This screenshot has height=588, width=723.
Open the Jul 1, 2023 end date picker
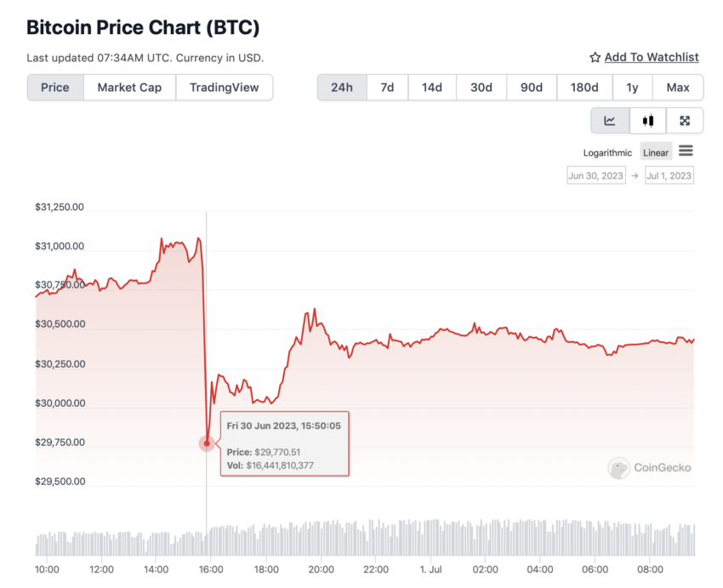click(x=669, y=175)
